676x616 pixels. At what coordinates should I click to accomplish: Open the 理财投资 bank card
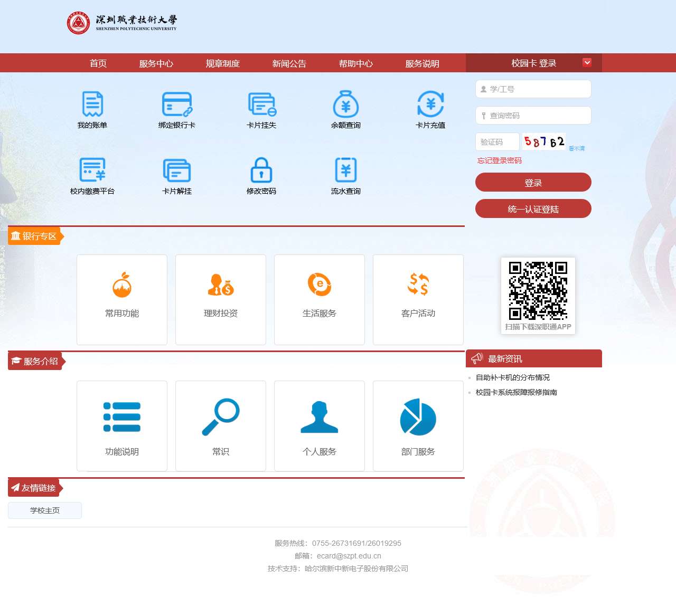coord(221,300)
